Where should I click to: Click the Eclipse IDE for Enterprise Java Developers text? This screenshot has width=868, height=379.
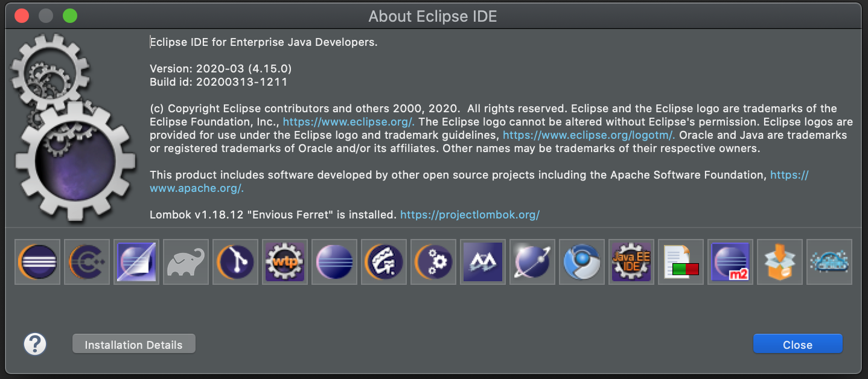(x=264, y=42)
